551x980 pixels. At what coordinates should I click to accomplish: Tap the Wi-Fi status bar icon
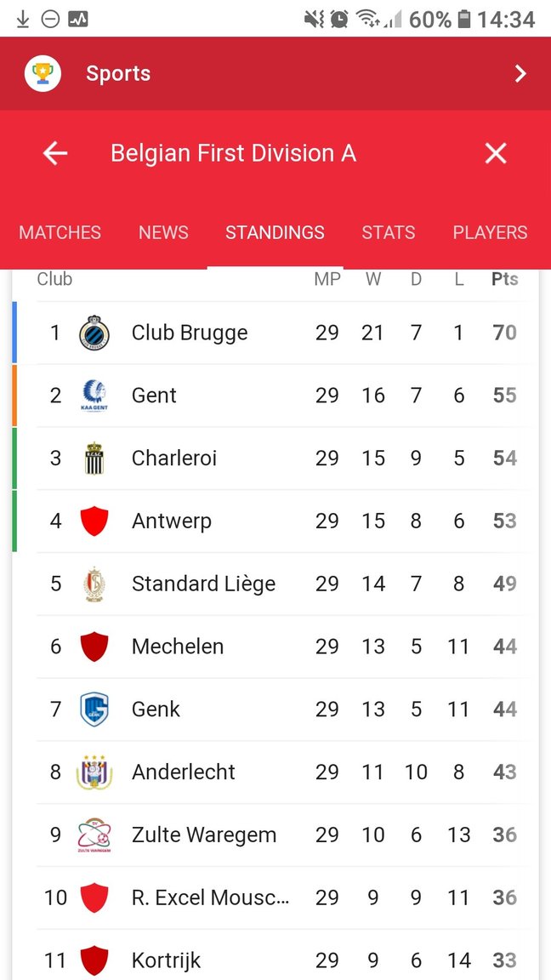click(367, 20)
